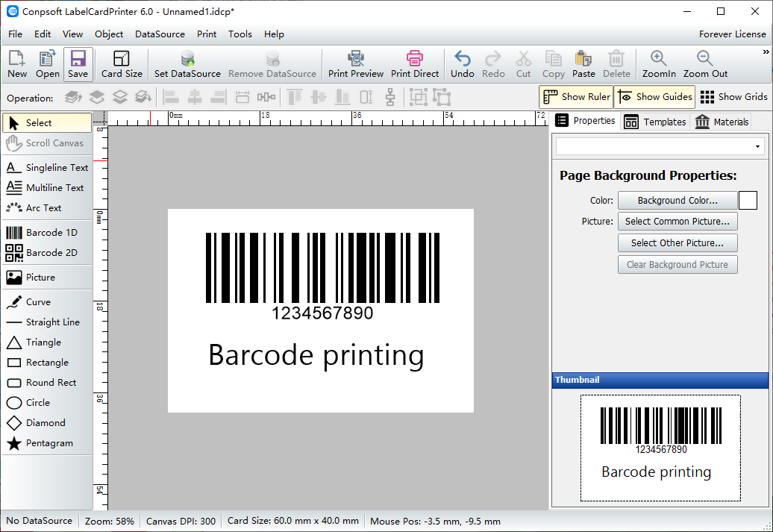Open a file with the Open icon
Image resolution: width=773 pixels, height=532 pixels.
coord(47,64)
